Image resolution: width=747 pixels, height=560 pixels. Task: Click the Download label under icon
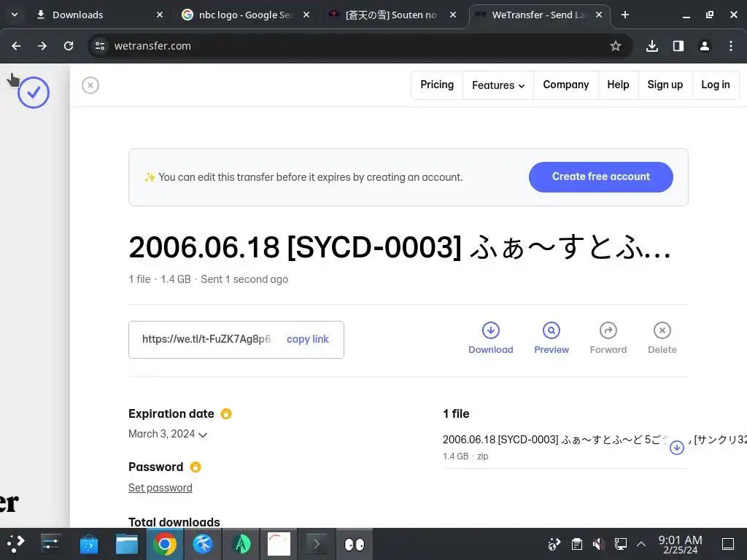point(491,349)
